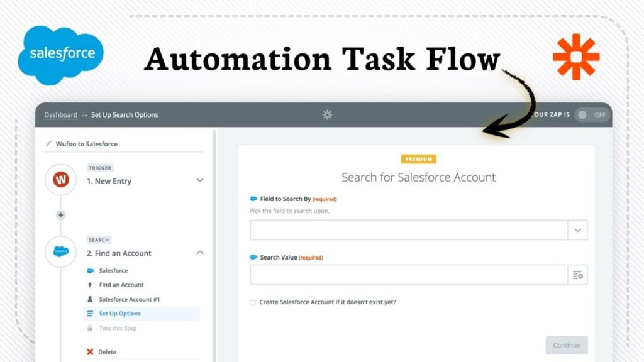Viewport: 644px width, 362px height.
Task: Click the Continue button
Action: [x=567, y=345]
